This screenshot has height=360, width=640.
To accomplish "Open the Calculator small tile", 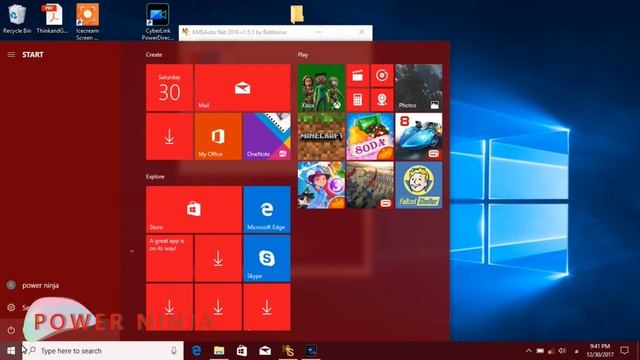I will (x=358, y=100).
